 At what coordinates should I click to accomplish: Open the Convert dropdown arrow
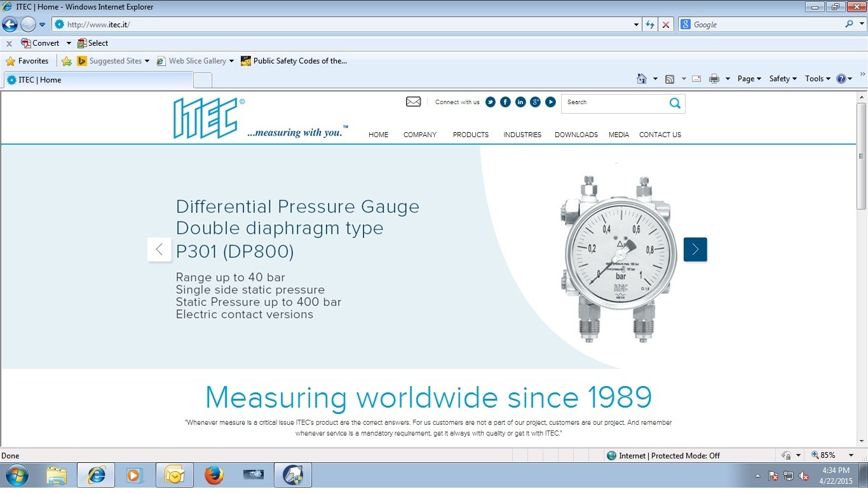pos(69,43)
